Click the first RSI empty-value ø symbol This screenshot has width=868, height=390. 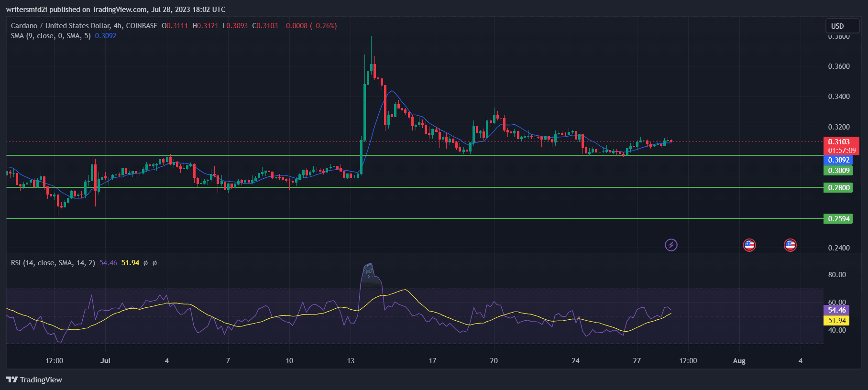pyautogui.click(x=146, y=263)
